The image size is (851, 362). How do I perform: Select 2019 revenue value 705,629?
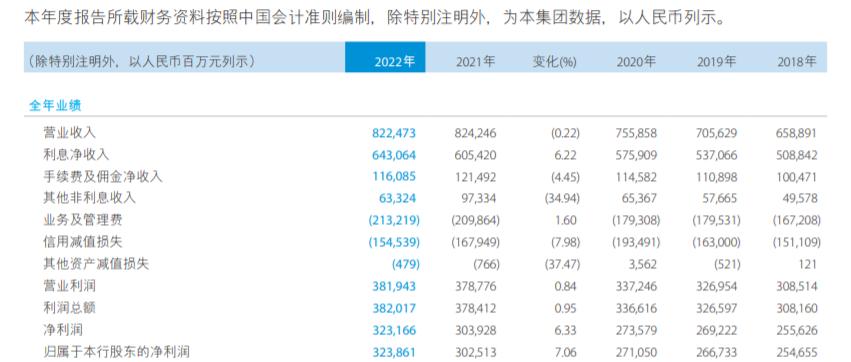[715, 133]
